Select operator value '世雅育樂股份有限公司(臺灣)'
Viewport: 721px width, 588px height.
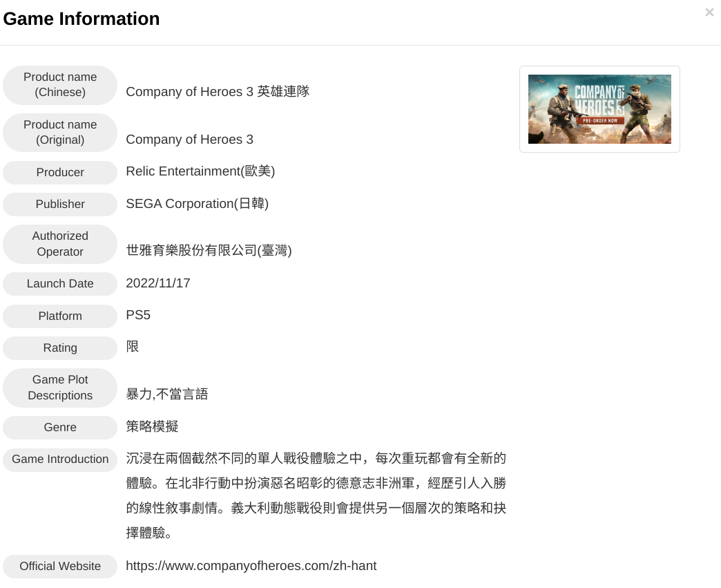209,250
